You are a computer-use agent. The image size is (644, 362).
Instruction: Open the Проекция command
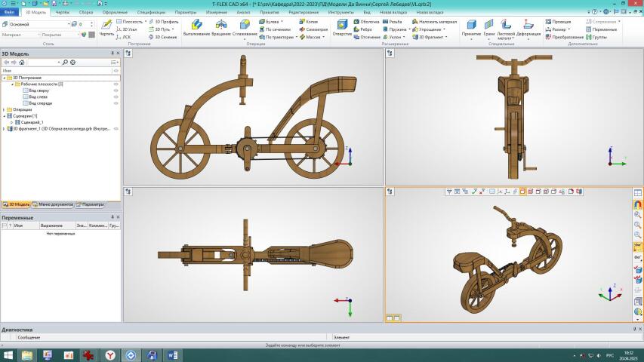(x=558, y=21)
